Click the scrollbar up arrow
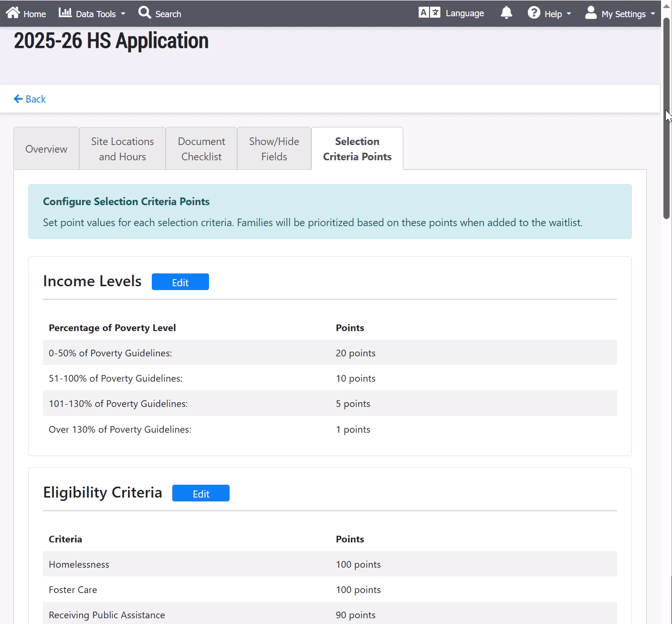This screenshot has height=624, width=672. coord(667,6)
